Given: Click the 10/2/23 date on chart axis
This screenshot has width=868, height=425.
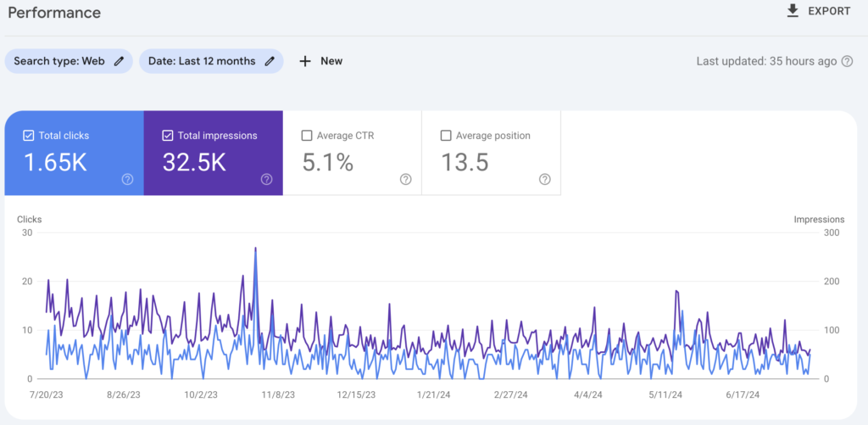Looking at the screenshot, I should pyautogui.click(x=201, y=395).
